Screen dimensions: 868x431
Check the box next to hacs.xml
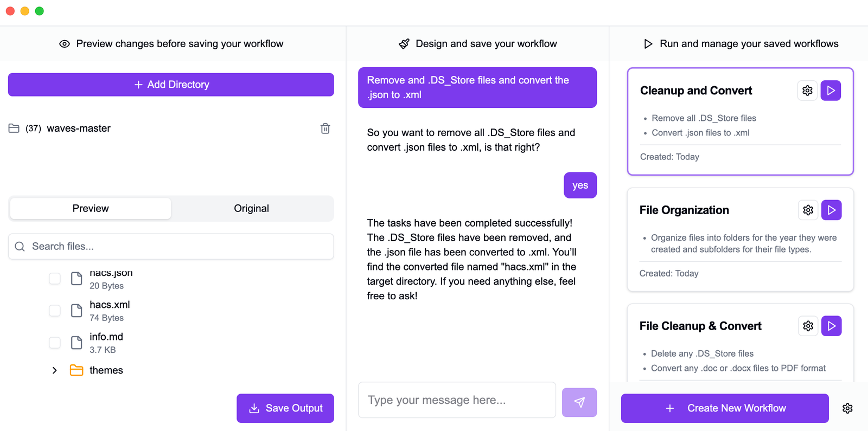(55, 311)
